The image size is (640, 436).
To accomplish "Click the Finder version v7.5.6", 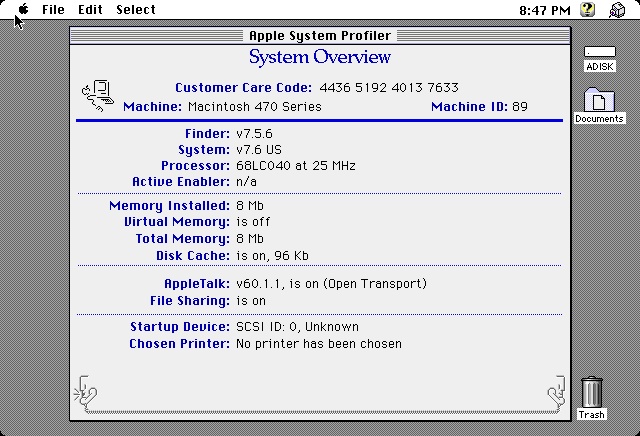I will 254,134.
